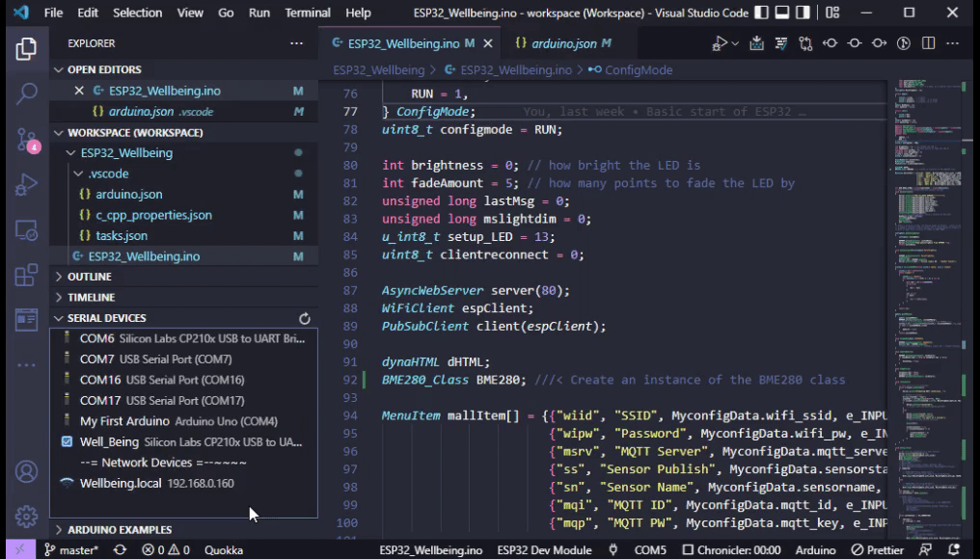Open the Go menu
Screen dimensions: 980x559
(226, 13)
